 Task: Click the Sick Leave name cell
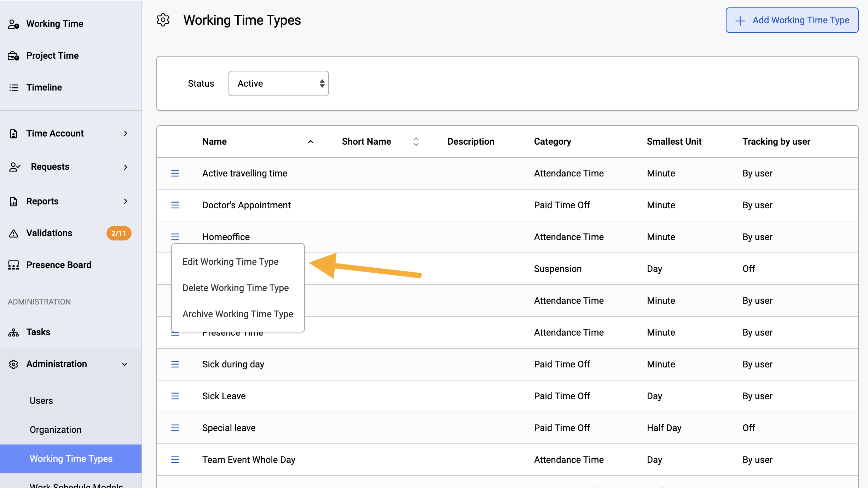pyautogui.click(x=224, y=396)
